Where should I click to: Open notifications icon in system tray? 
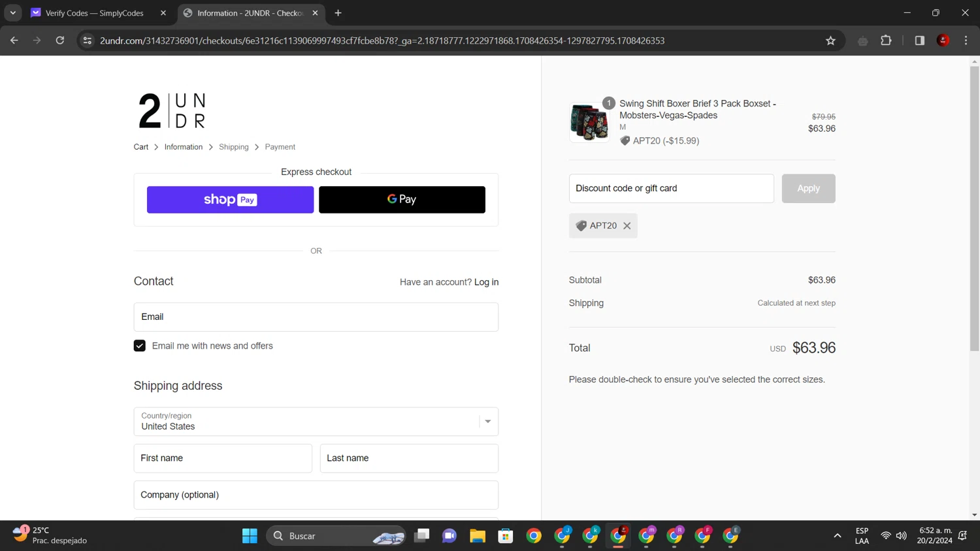tap(963, 536)
